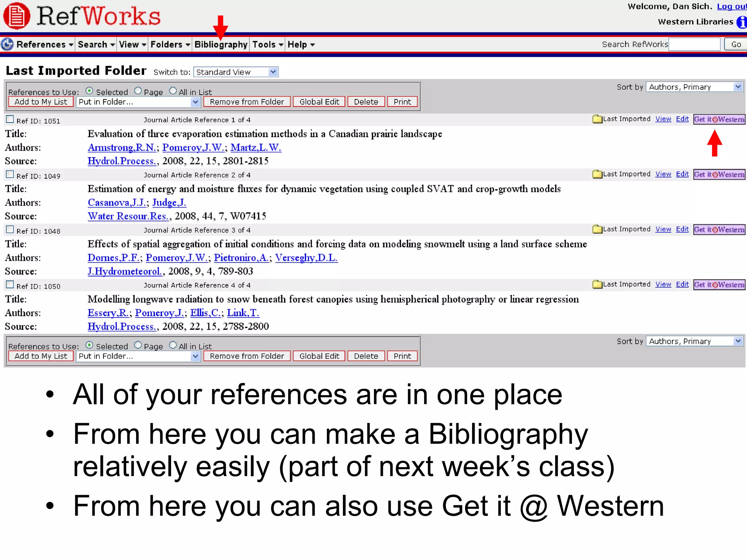Screen dimensions: 747x560
Task: Click the folder icon for Ref ID 1048
Action: pos(597,229)
